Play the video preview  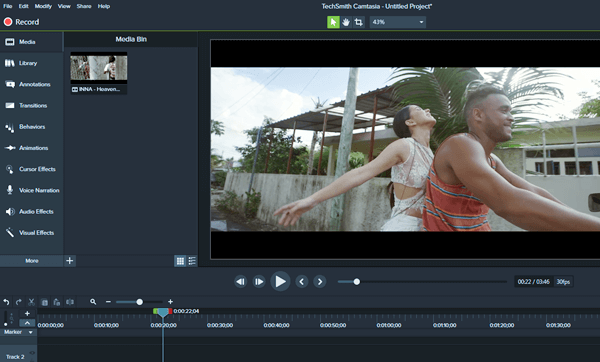point(280,281)
